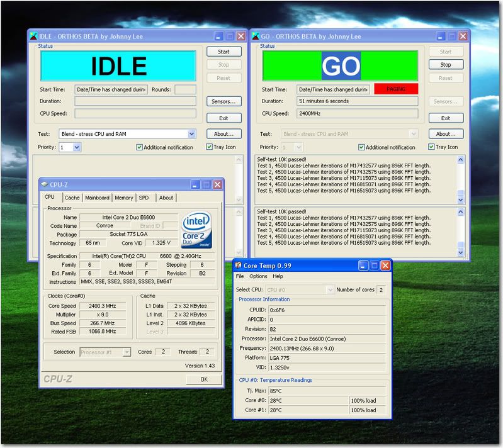Open the File menu in Core Temp
The height and width of the screenshot is (448, 503).
240,276
